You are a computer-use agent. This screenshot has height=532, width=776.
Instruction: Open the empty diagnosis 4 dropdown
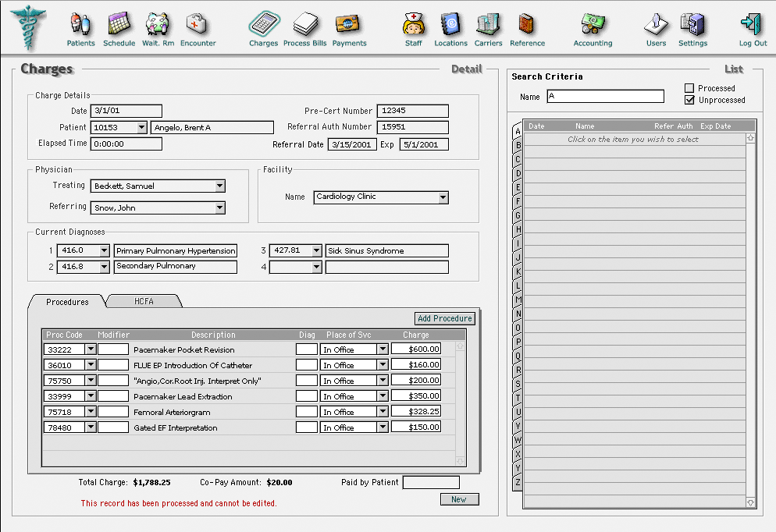tap(316, 267)
